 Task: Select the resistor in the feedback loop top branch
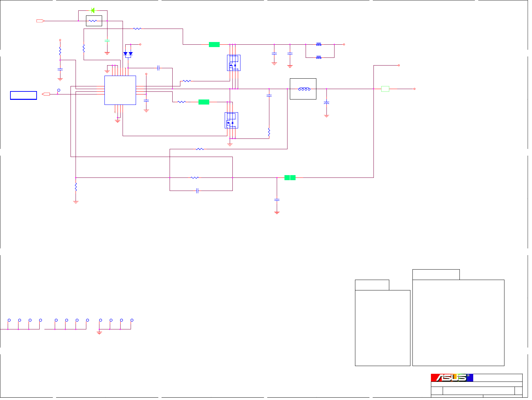[200, 149]
